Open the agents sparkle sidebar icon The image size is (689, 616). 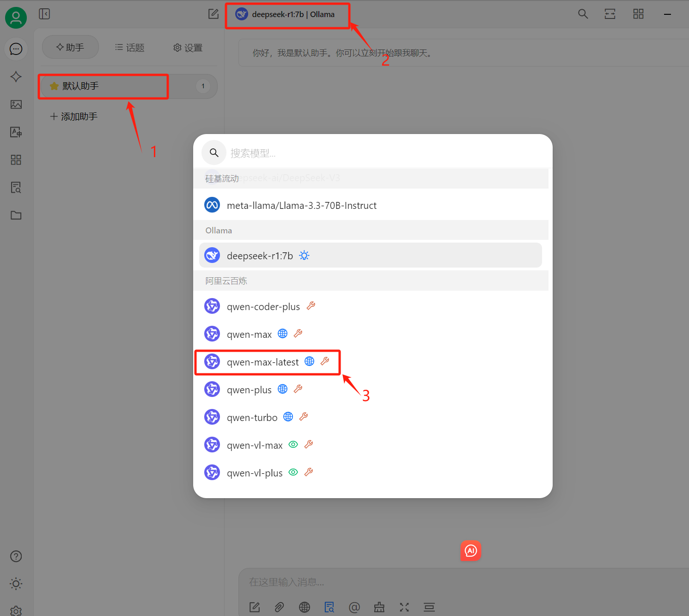point(16,77)
